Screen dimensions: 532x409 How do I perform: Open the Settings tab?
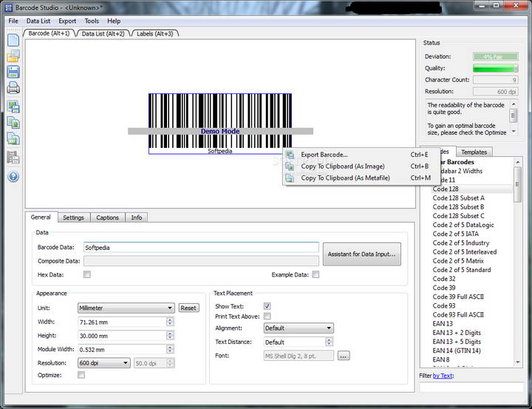73,217
